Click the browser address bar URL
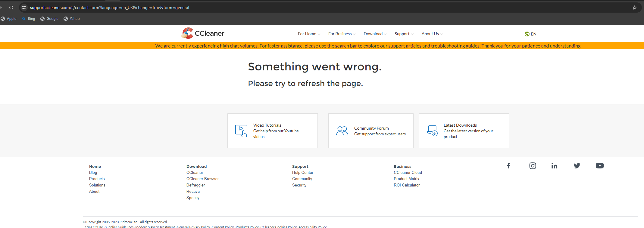Screen dimensions: 644x228 109,8
